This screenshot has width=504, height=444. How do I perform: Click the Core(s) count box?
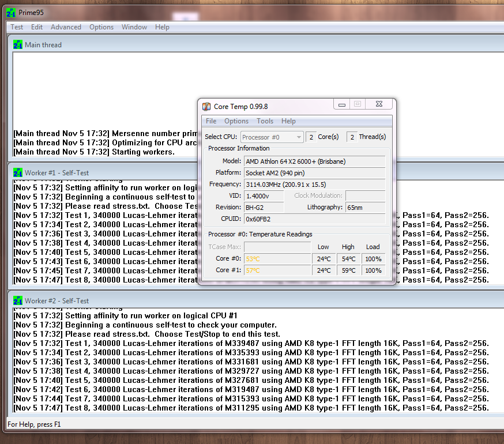click(311, 137)
